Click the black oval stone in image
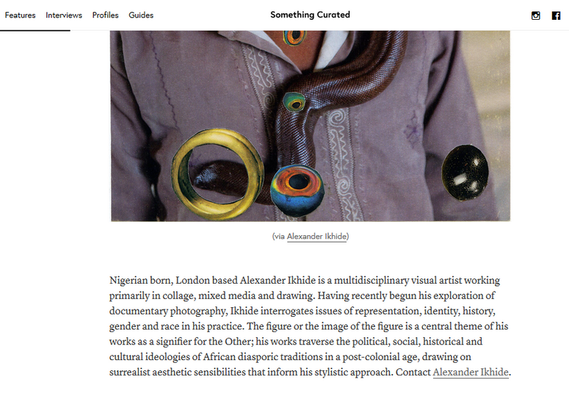The height and width of the screenshot is (399, 569). point(465,173)
